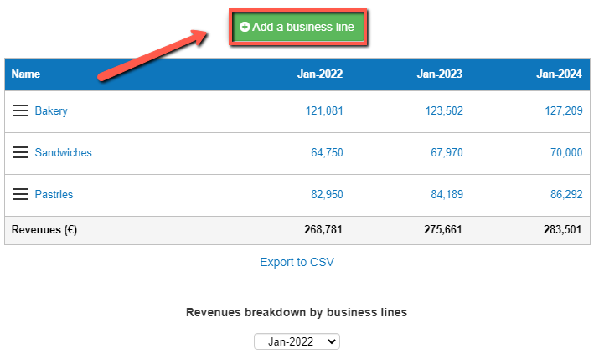This screenshot has width=599, height=364.
Task: Click Bakery Jan-2023 value 123,502
Action: (x=444, y=110)
